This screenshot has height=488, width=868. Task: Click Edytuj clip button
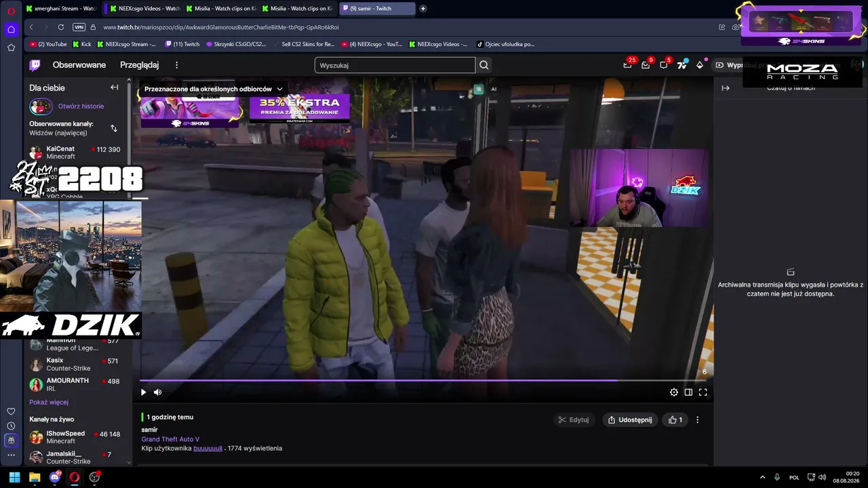[573, 420]
